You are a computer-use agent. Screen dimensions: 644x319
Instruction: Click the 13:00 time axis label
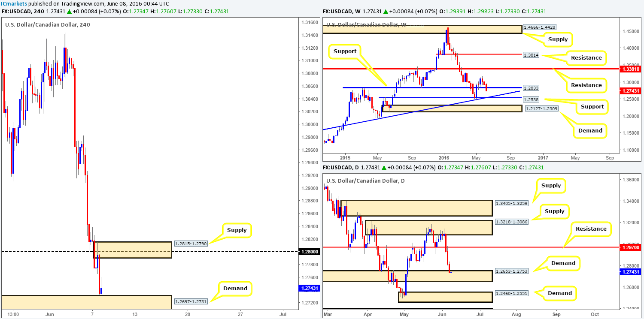13,314
